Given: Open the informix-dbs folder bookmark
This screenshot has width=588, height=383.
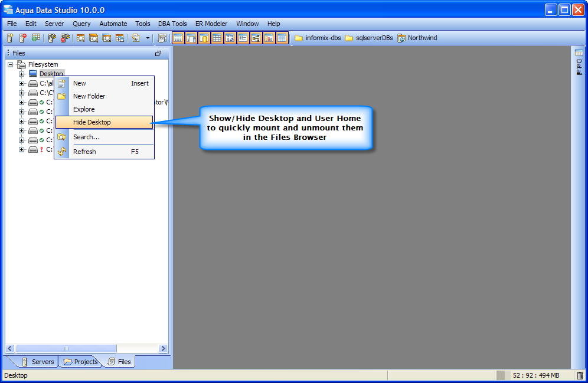Looking at the screenshot, I should click(x=318, y=38).
